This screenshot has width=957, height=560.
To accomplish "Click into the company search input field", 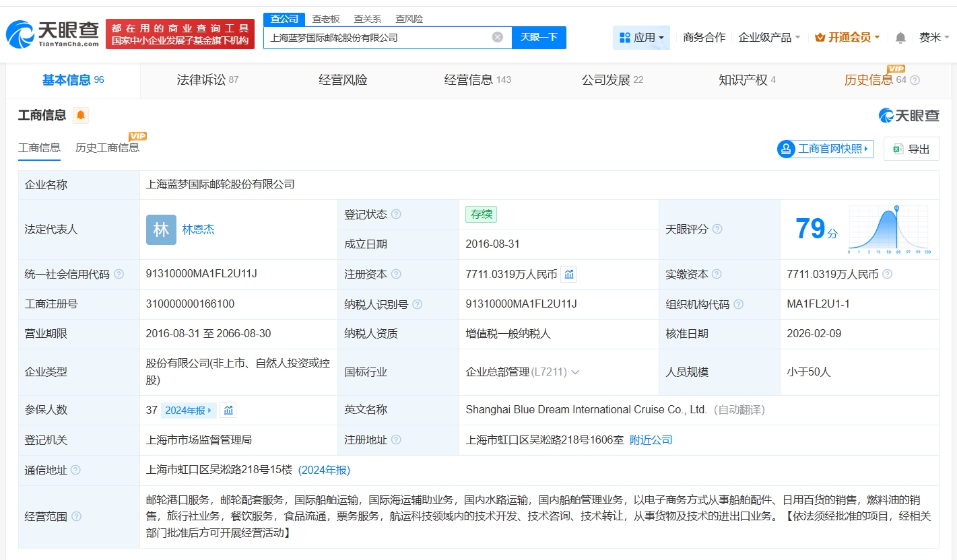I will 377,38.
